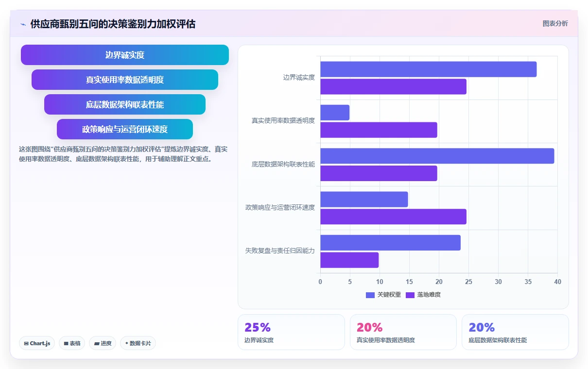The image size is (588, 369).
Task: Toggle the 落地难度 legend swatch
Action: point(410,295)
